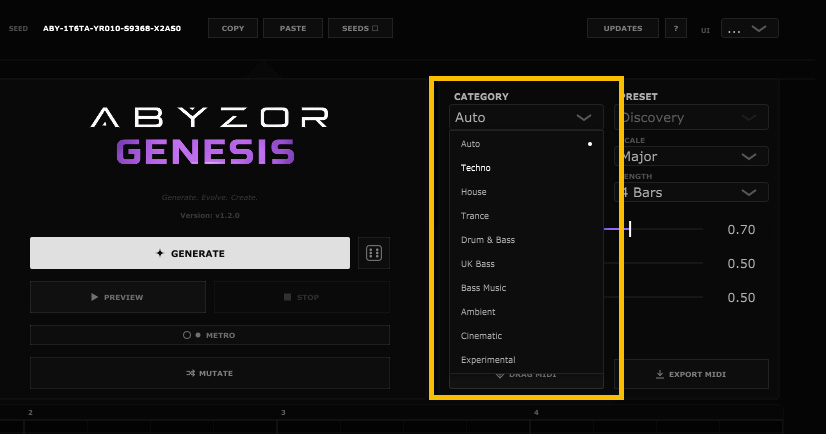This screenshot has height=434, width=826.
Task: Select Bass Music category
Action: click(526, 288)
